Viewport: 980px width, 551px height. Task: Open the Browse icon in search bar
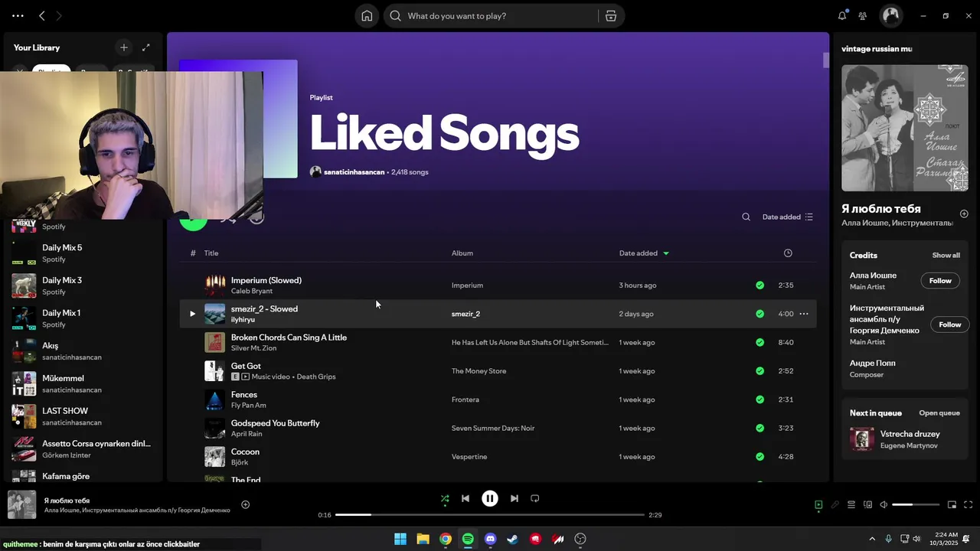coord(610,16)
